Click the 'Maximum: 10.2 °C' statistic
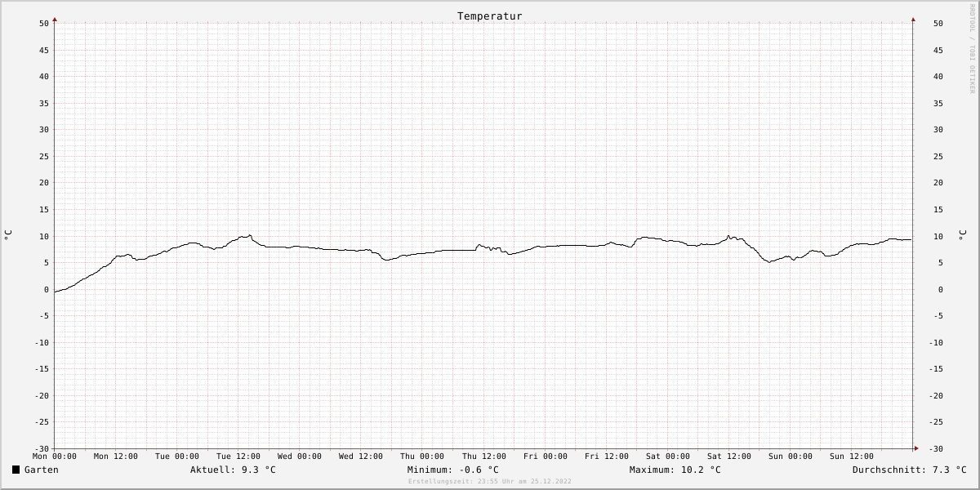This screenshot has height=490, width=980. tap(675, 470)
